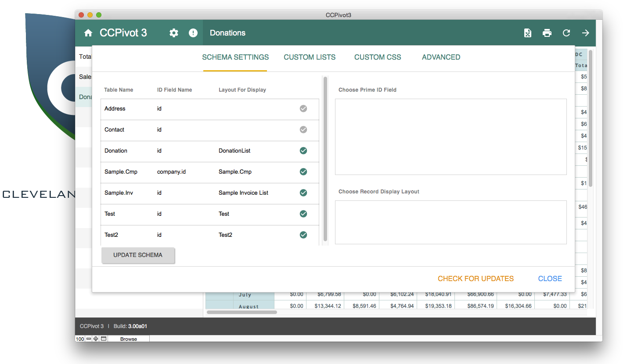Click the Sample Invoice List layout

click(243, 193)
